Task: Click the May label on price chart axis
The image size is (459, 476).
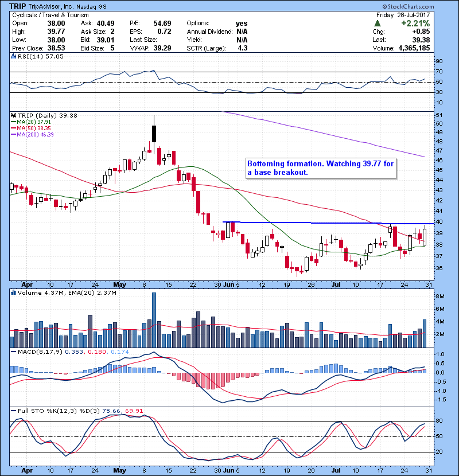Action: pyautogui.click(x=120, y=285)
